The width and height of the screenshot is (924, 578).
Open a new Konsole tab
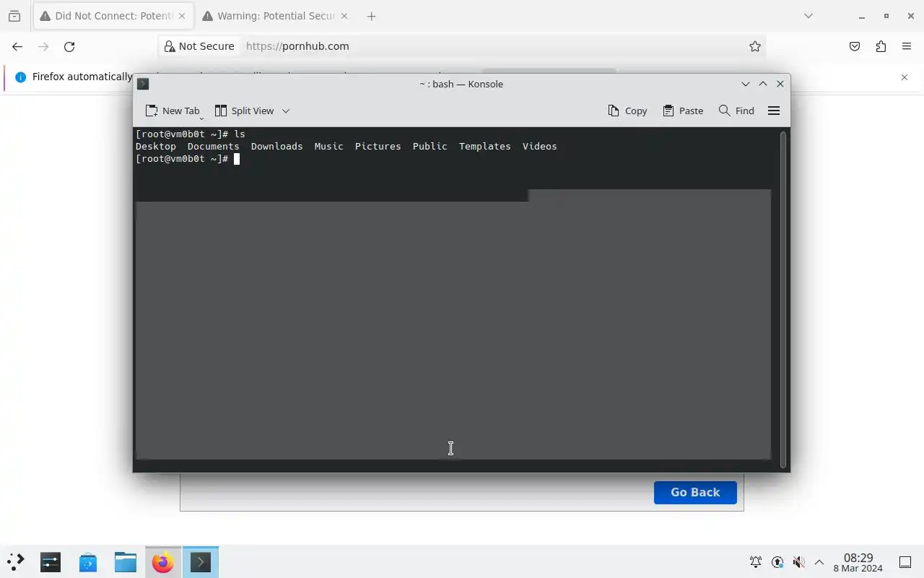(x=172, y=111)
